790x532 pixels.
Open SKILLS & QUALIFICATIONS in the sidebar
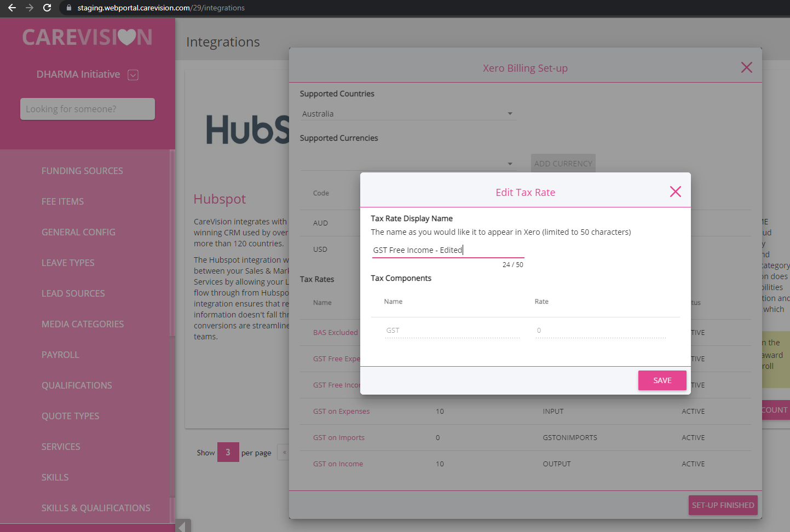tap(96, 508)
